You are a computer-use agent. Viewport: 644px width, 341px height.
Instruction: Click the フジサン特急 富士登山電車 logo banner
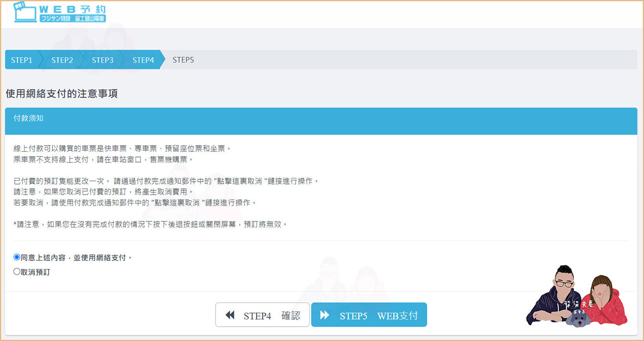click(73, 19)
